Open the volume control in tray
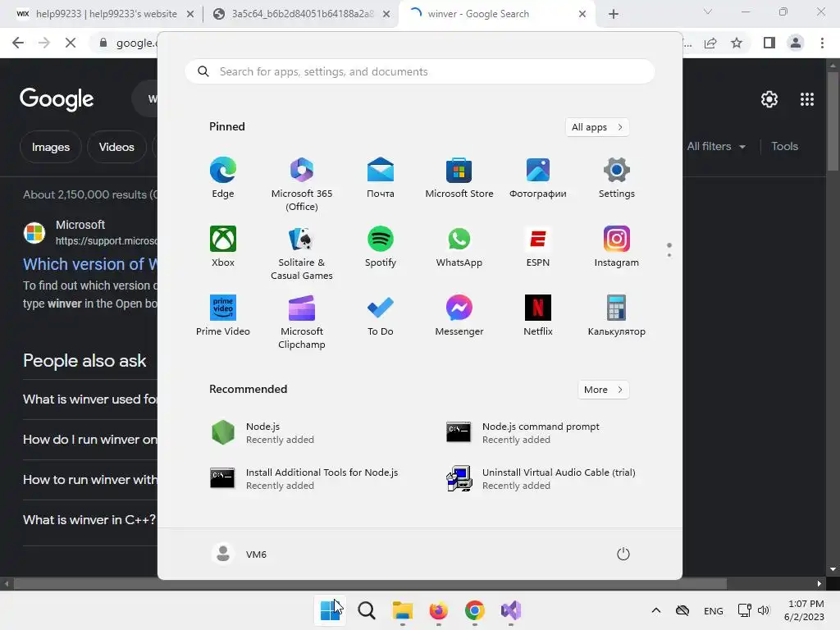840x630 pixels. point(764,610)
